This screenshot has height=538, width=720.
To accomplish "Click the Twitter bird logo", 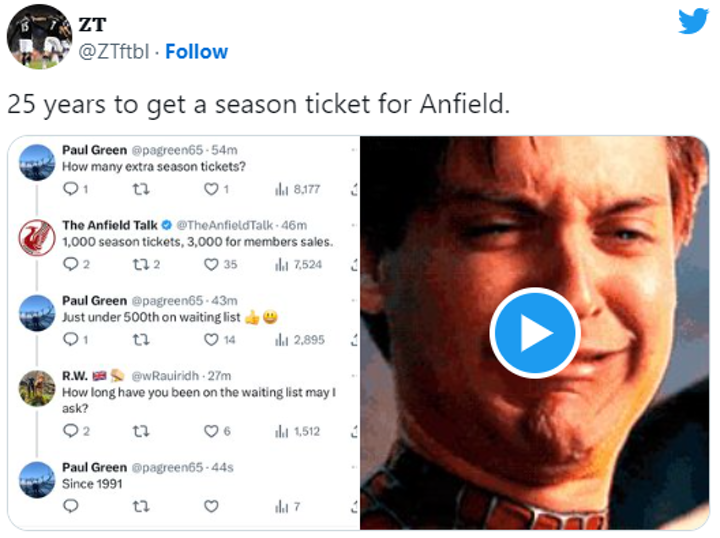I will click(692, 21).
